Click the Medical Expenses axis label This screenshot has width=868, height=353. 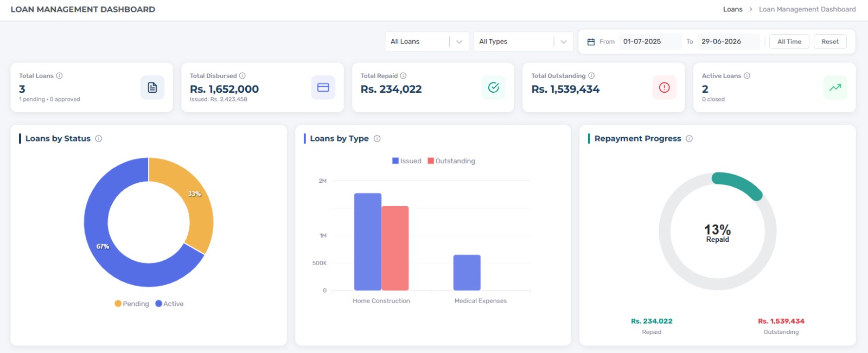[481, 301]
